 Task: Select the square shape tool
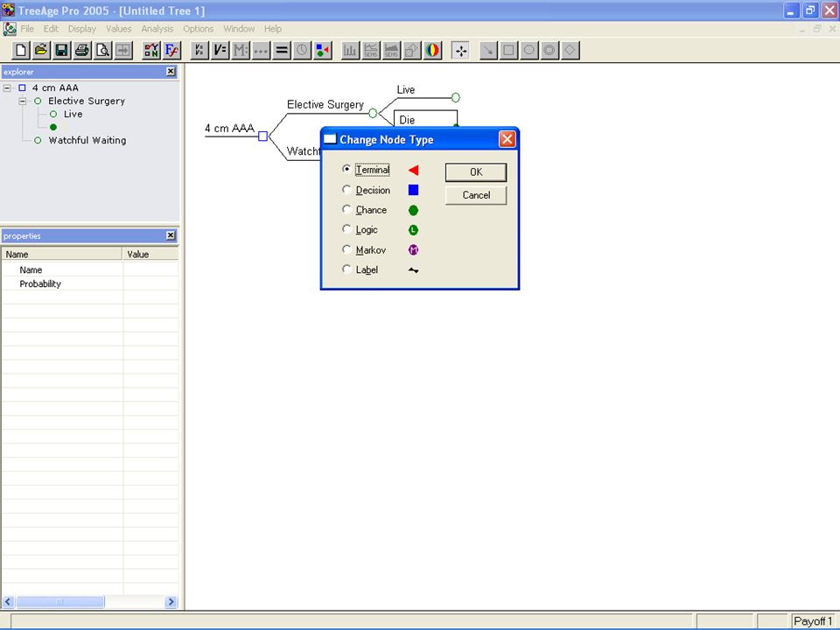point(509,51)
